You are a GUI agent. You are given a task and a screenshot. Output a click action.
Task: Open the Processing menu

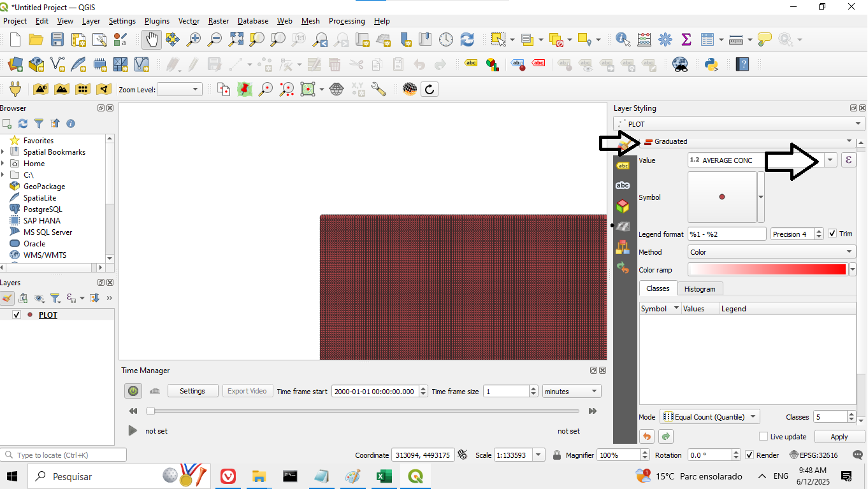click(347, 21)
